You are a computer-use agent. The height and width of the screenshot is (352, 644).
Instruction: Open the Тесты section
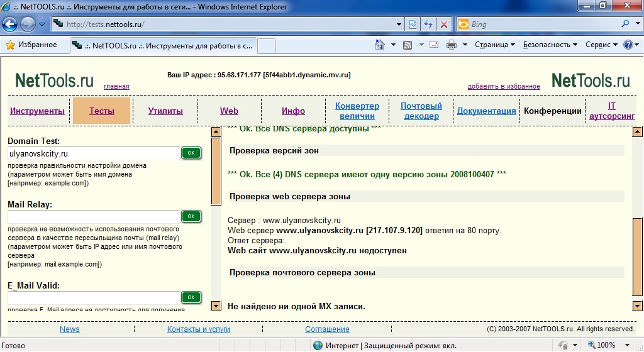[102, 111]
